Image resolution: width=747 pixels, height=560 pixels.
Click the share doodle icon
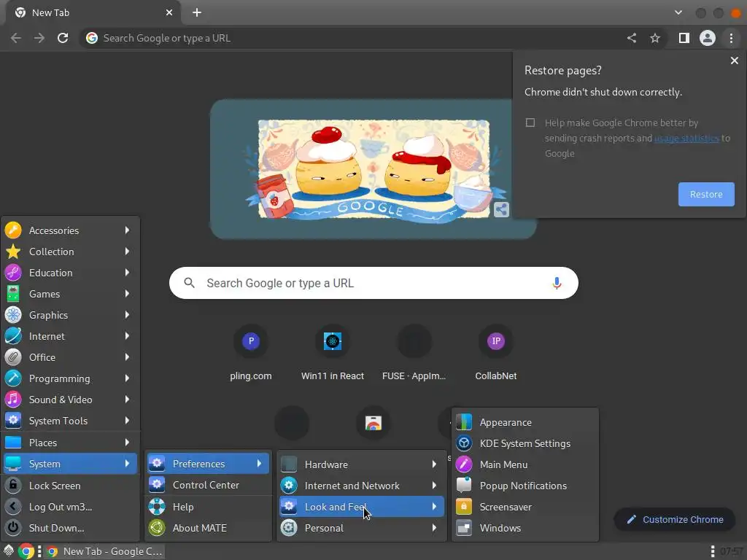click(500, 209)
